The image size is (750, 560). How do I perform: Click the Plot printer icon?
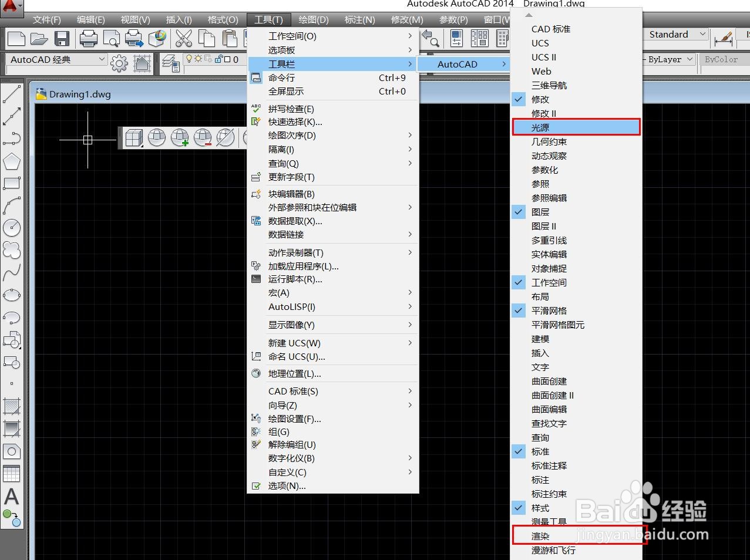coord(88,39)
